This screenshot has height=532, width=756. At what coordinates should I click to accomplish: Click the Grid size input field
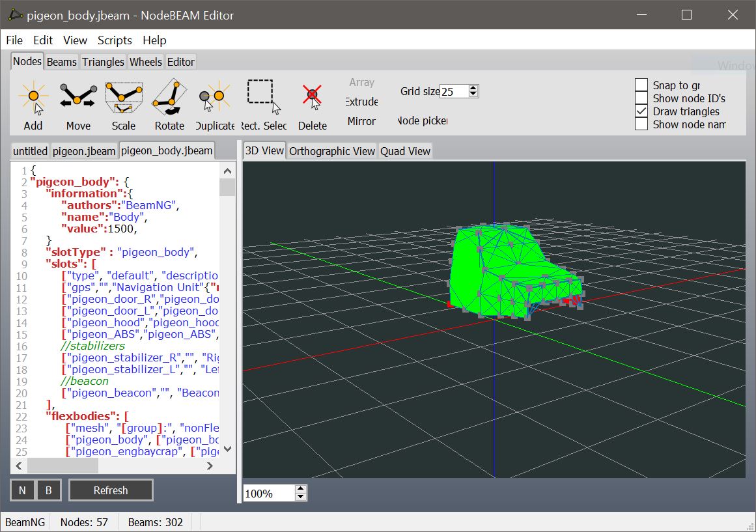tap(454, 91)
